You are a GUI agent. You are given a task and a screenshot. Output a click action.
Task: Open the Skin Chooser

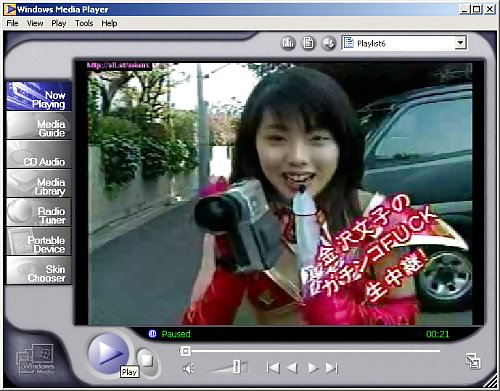point(39,270)
